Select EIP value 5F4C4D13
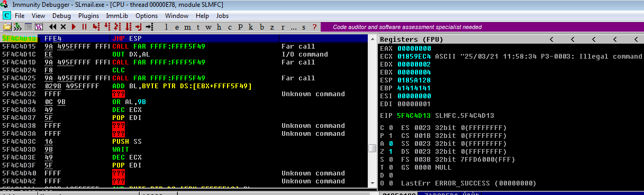The width and height of the screenshot is (644, 195). [x=414, y=115]
